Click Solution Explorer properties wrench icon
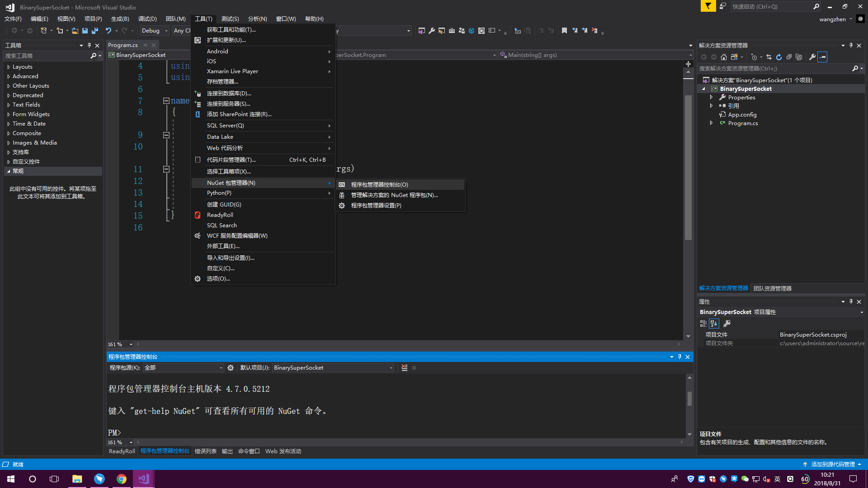This screenshot has height=488, width=868. click(812, 57)
